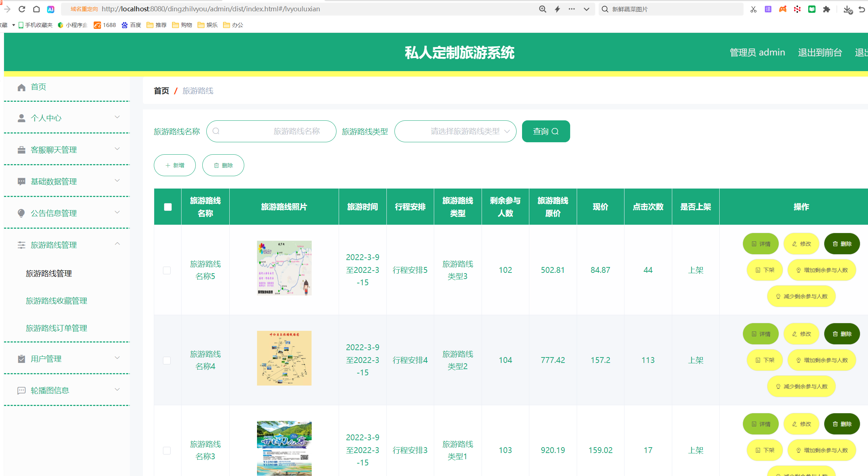The image size is (868, 476).
Task: Click the browser refresh icon
Action: pos(22,9)
